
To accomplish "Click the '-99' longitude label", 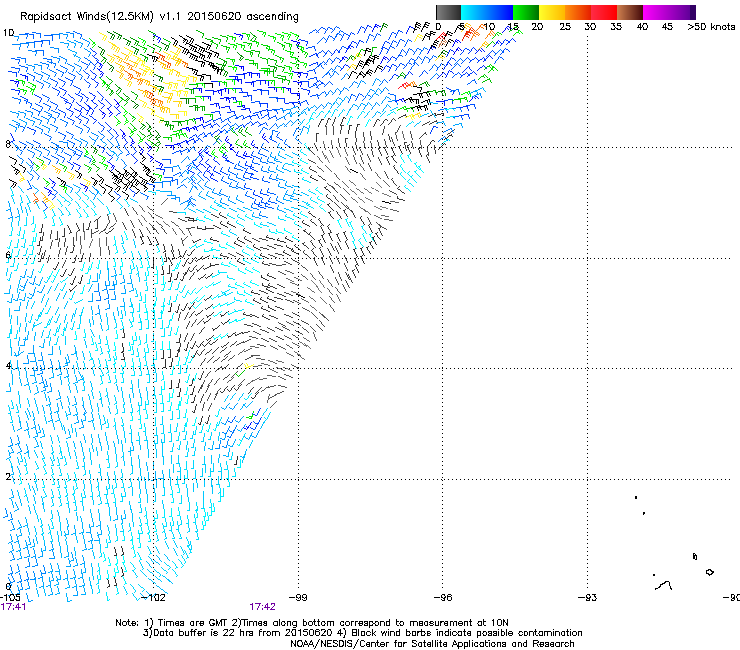I will [297, 598].
